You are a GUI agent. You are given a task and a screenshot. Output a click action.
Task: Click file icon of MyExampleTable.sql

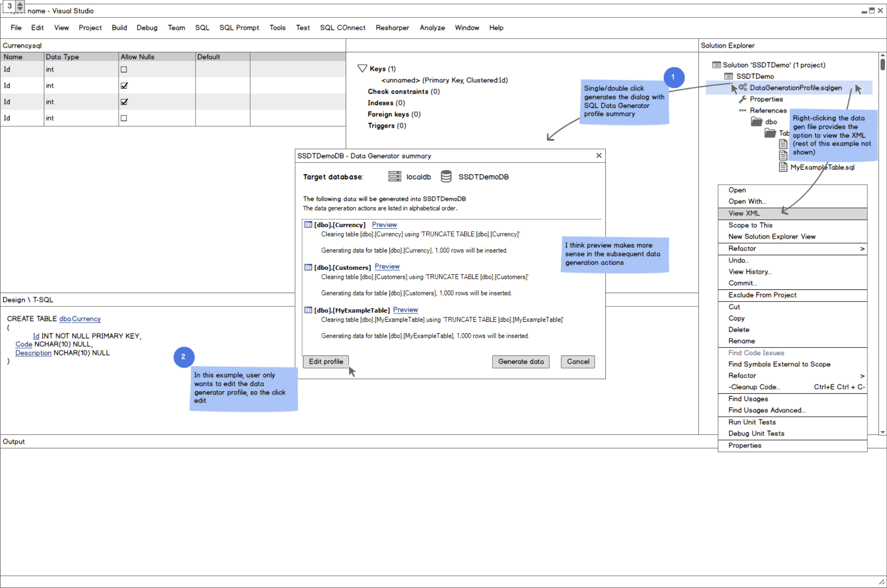(783, 167)
